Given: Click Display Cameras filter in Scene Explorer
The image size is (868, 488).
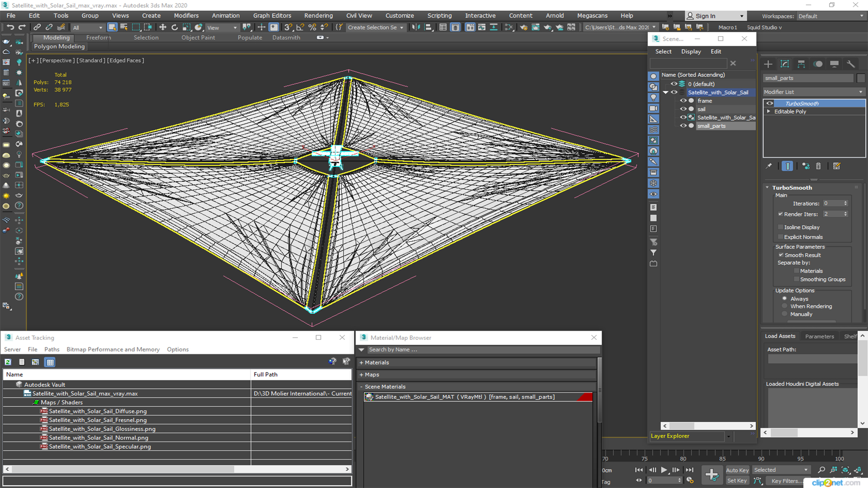Looking at the screenshot, I should (653, 108).
